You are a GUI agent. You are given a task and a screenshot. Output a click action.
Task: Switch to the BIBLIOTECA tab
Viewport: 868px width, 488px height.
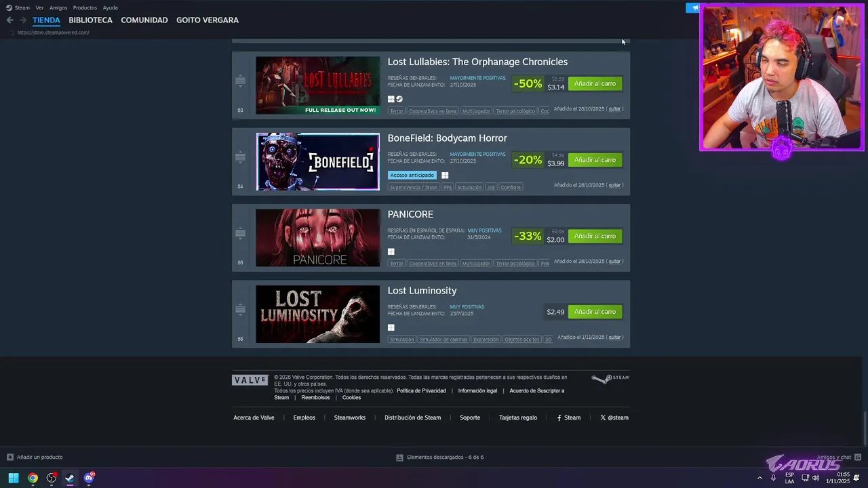pyautogui.click(x=90, y=20)
